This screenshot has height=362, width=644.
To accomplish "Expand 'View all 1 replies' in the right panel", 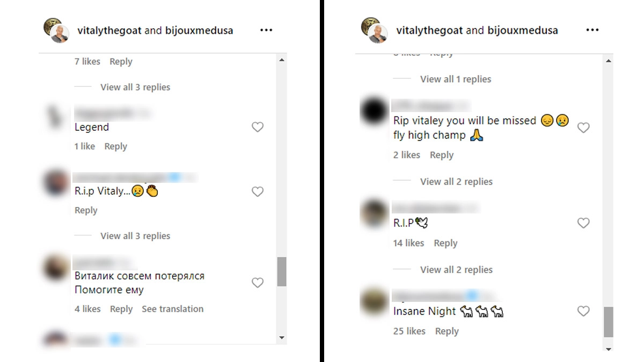I will pos(456,79).
